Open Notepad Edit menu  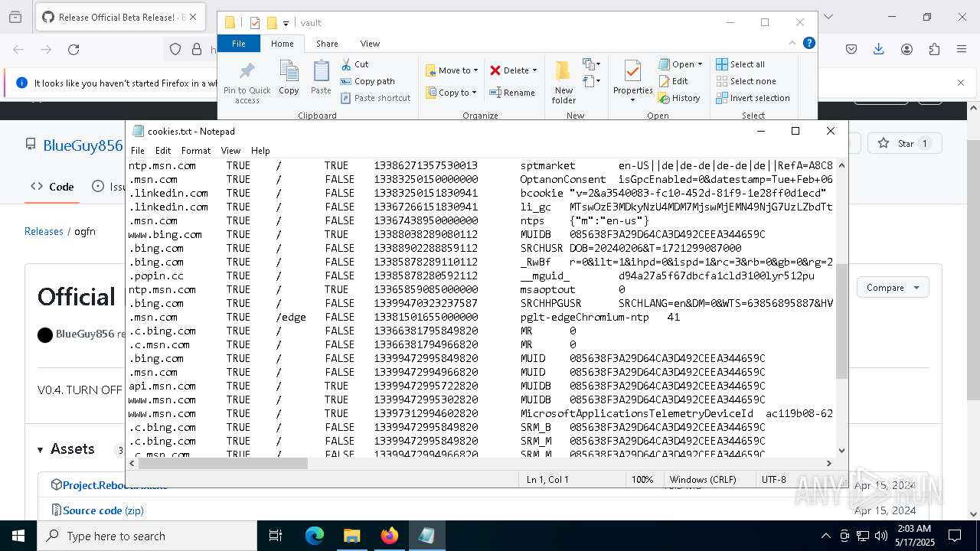click(163, 151)
